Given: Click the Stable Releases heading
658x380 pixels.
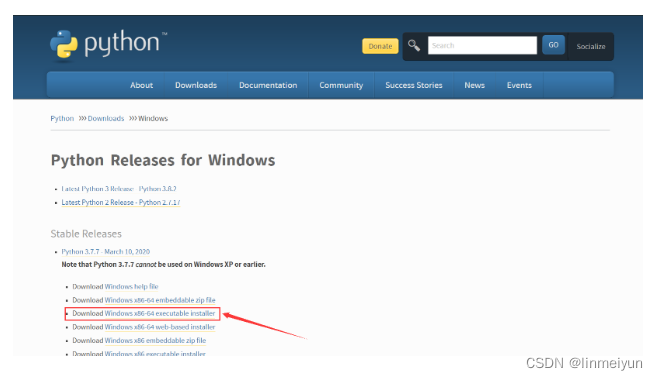Looking at the screenshot, I should point(86,234).
